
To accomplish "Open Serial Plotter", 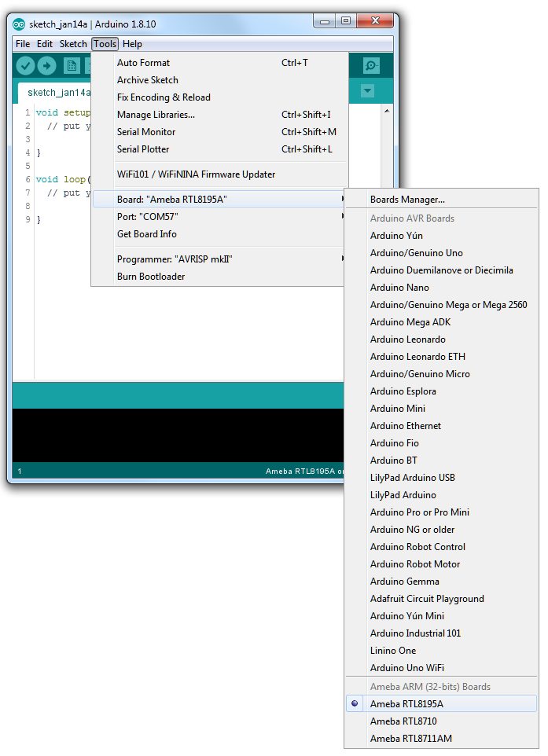I will (x=219, y=149).
